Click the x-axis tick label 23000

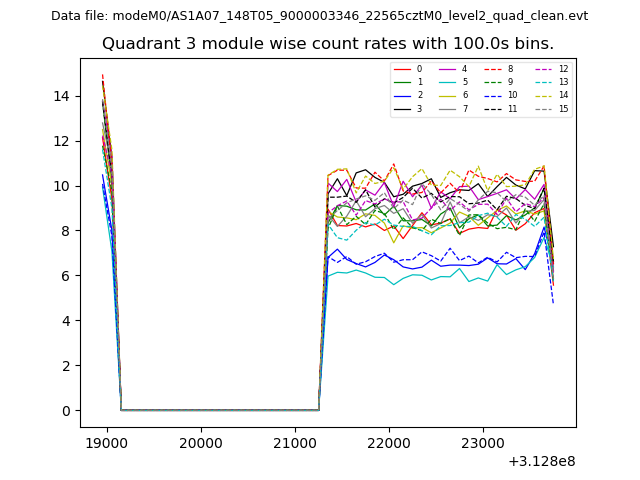(x=482, y=443)
